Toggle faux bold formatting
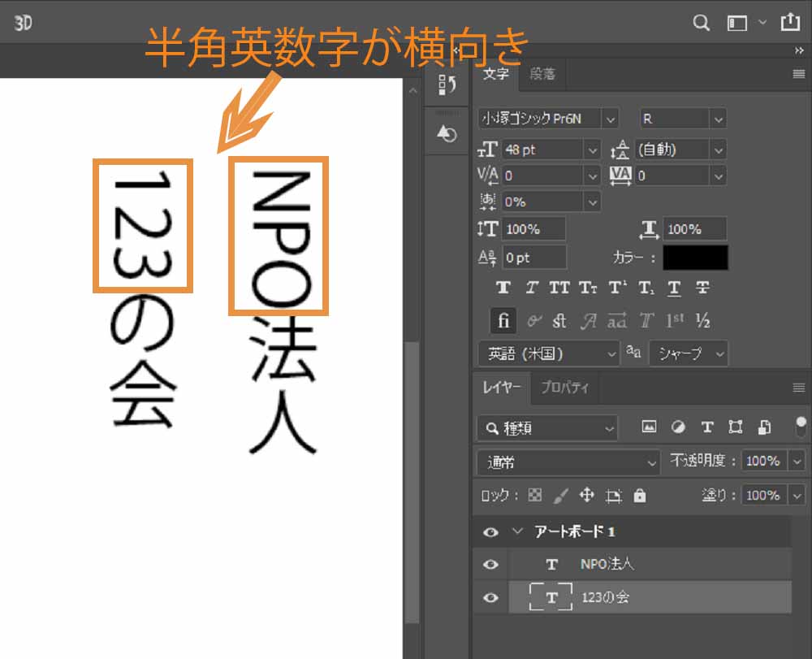812x659 pixels. (503, 287)
